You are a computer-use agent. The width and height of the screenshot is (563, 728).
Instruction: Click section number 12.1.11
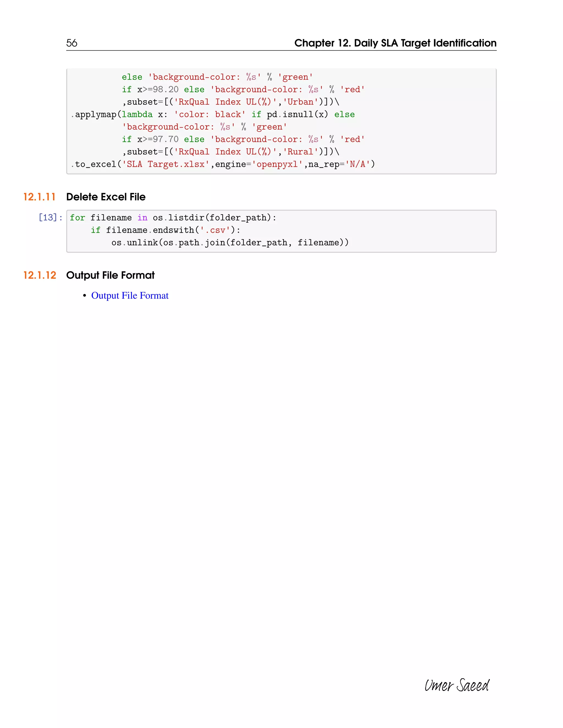coord(39,197)
